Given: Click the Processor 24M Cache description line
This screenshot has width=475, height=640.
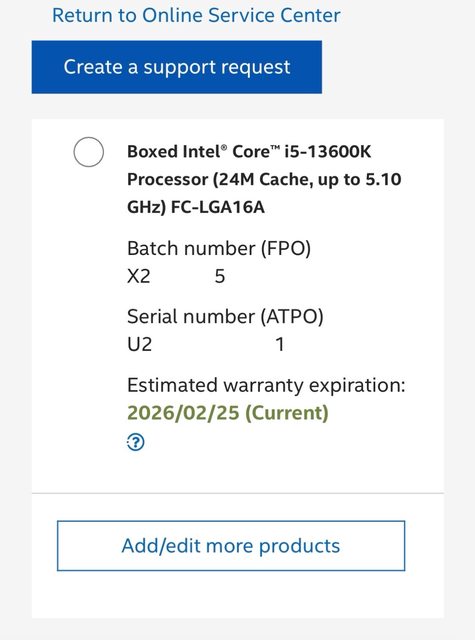Looking at the screenshot, I should [264, 180].
